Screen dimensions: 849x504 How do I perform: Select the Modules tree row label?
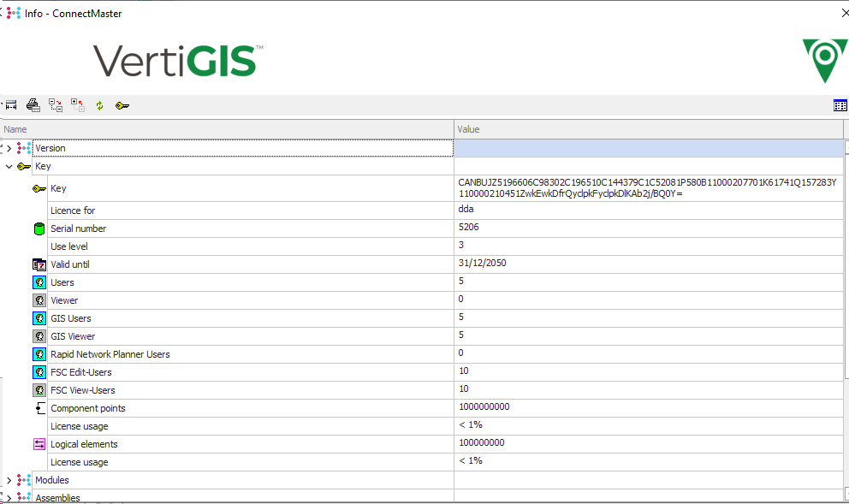coord(52,480)
